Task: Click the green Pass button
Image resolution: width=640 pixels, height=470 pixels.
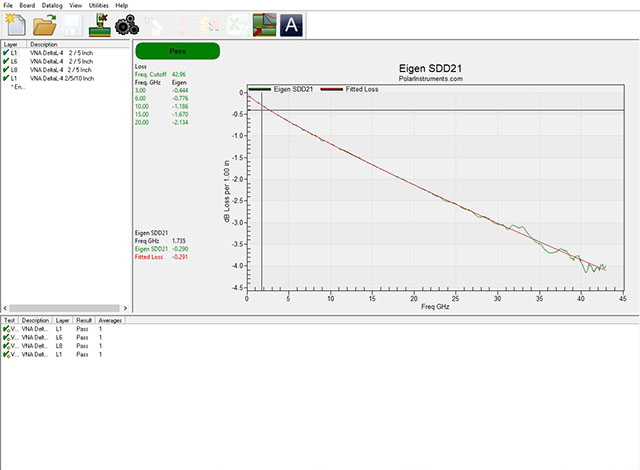Action: (x=177, y=50)
